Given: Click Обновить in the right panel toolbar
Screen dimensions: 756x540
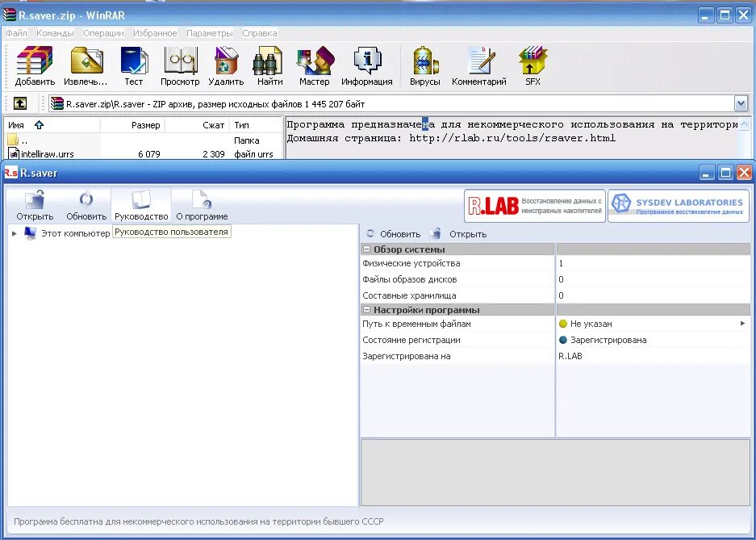Looking at the screenshot, I should [394, 234].
